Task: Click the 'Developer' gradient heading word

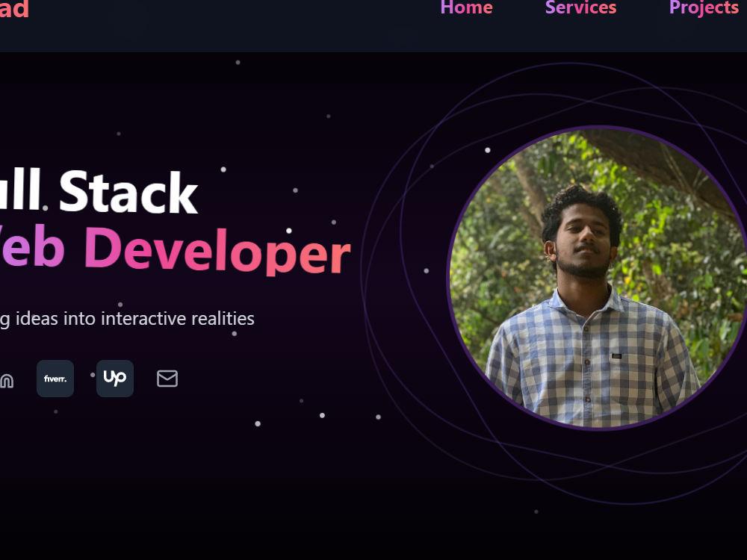Action: [x=218, y=250]
